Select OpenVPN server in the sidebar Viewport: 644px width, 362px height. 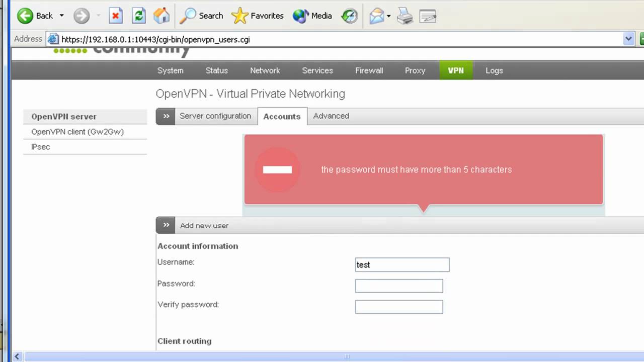(85, 117)
